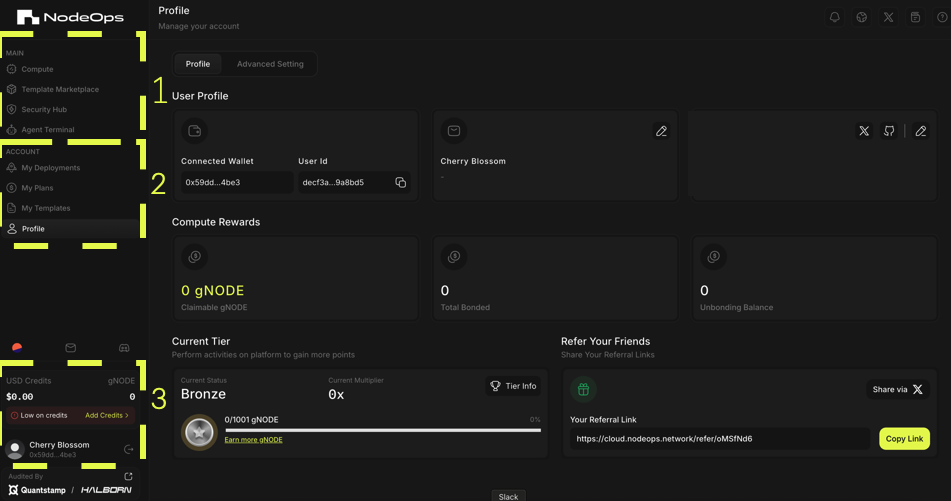Image resolution: width=951 pixels, height=501 pixels.
Task: Click the gNODE tier progress bar
Action: pyautogui.click(x=383, y=430)
